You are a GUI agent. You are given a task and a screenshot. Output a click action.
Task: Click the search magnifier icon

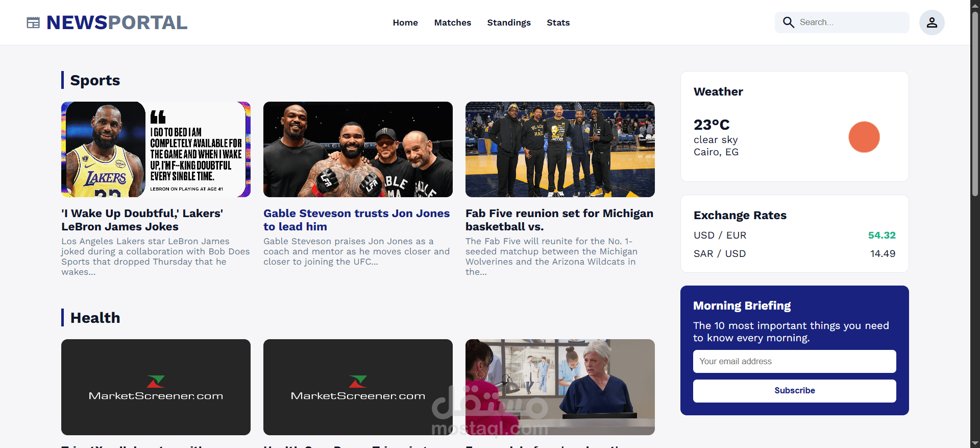(789, 22)
